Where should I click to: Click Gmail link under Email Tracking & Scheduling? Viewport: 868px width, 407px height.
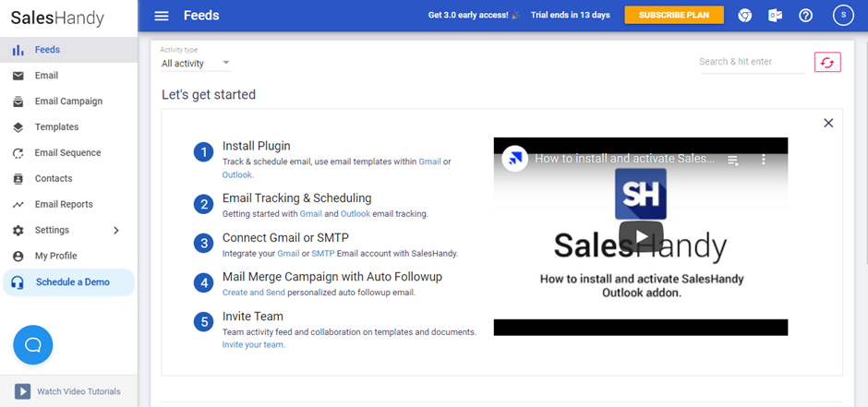click(310, 214)
